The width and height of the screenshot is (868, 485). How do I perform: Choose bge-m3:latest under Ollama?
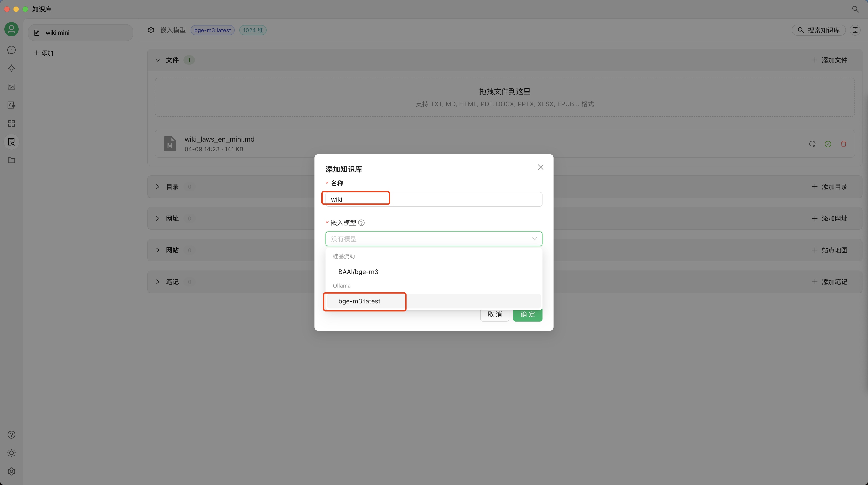(434, 301)
